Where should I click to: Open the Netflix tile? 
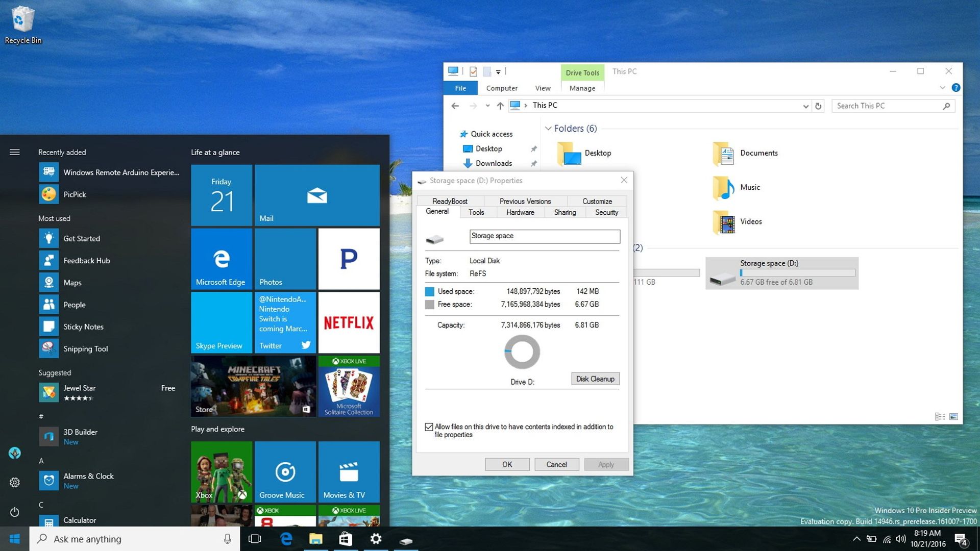(349, 322)
